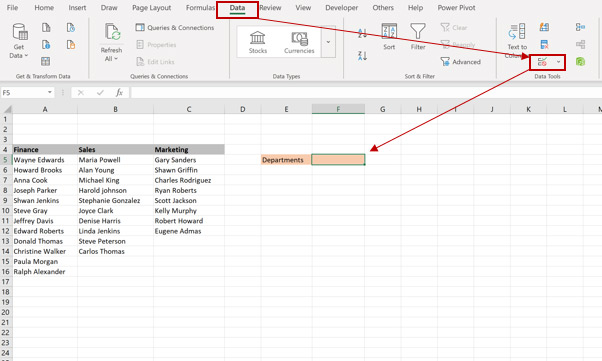Click the Departments cell
The height and width of the screenshot is (361, 602).
pos(286,160)
